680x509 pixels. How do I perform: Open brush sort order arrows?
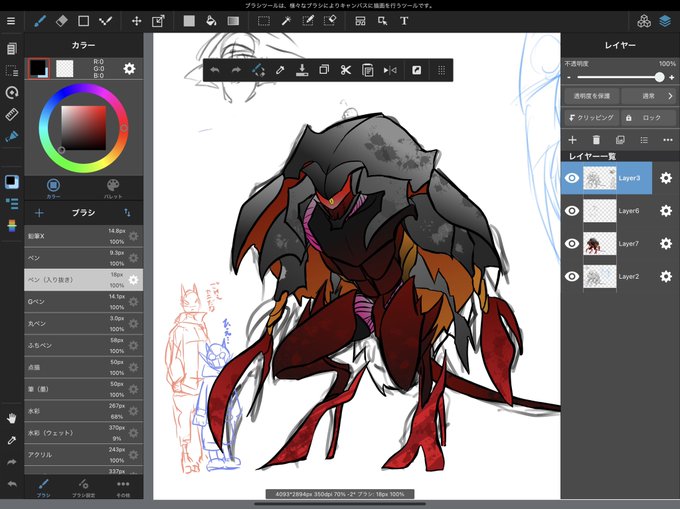pos(127,212)
